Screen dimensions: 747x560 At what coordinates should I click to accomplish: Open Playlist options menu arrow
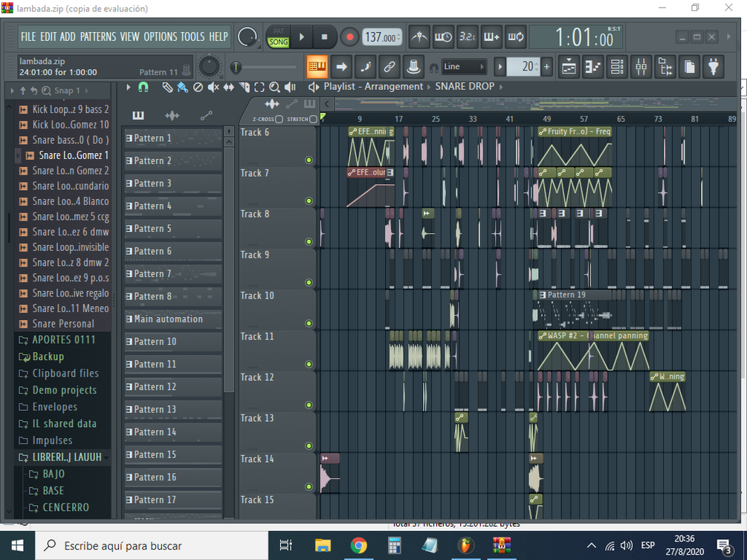pyautogui.click(x=128, y=87)
